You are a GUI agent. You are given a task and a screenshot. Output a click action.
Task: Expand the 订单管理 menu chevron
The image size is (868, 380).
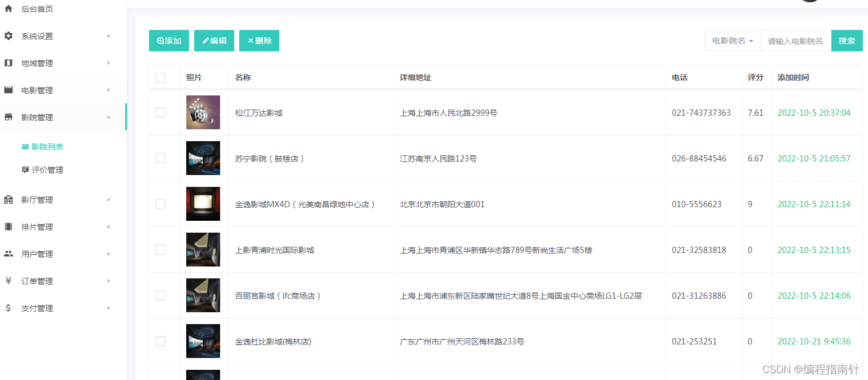tap(108, 281)
